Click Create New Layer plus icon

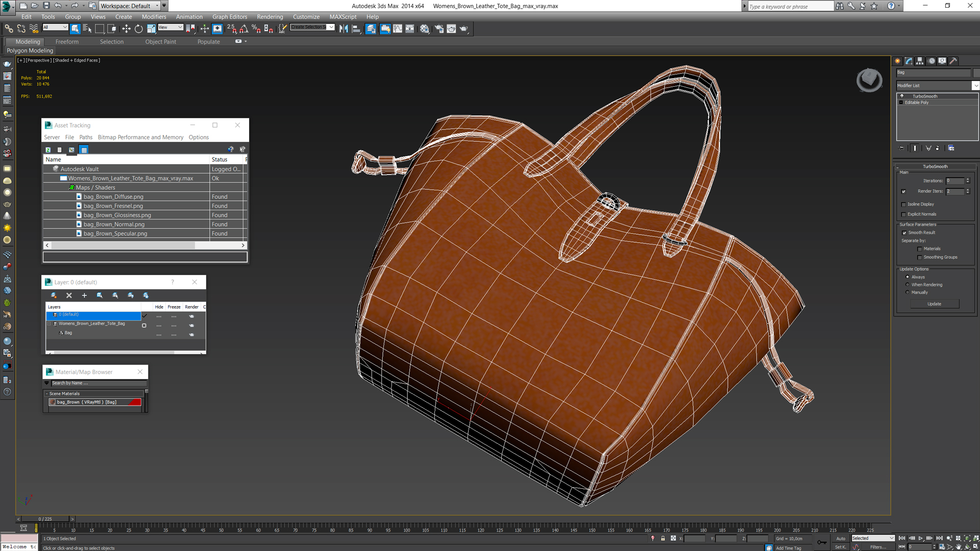(x=84, y=295)
